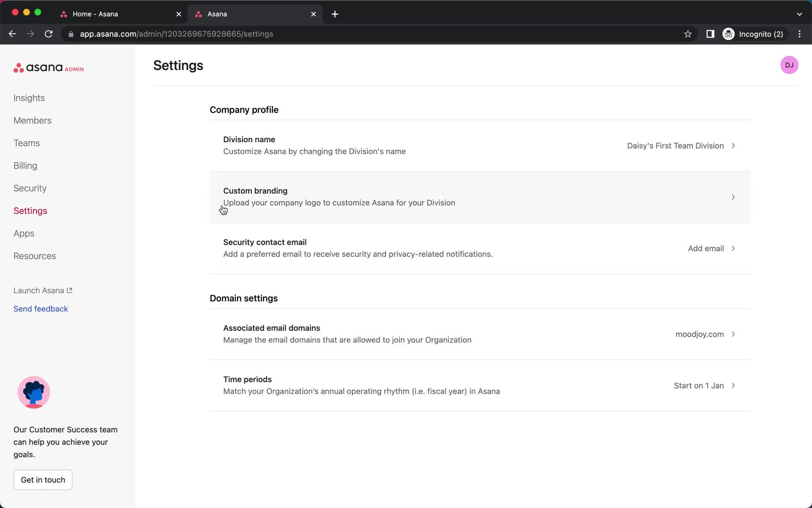Click the browser incognito accounts icon
The image size is (812, 508).
[729, 34]
